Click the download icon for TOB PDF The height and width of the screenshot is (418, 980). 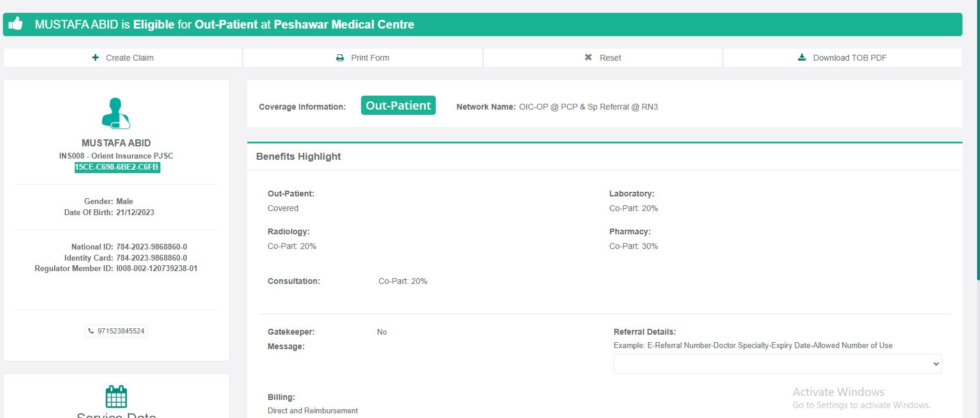(x=802, y=58)
